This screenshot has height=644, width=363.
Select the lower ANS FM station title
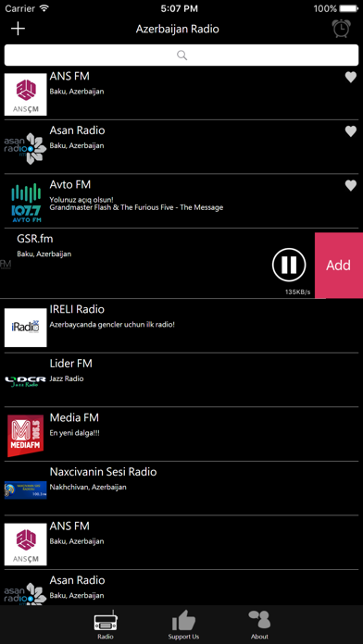(69, 526)
